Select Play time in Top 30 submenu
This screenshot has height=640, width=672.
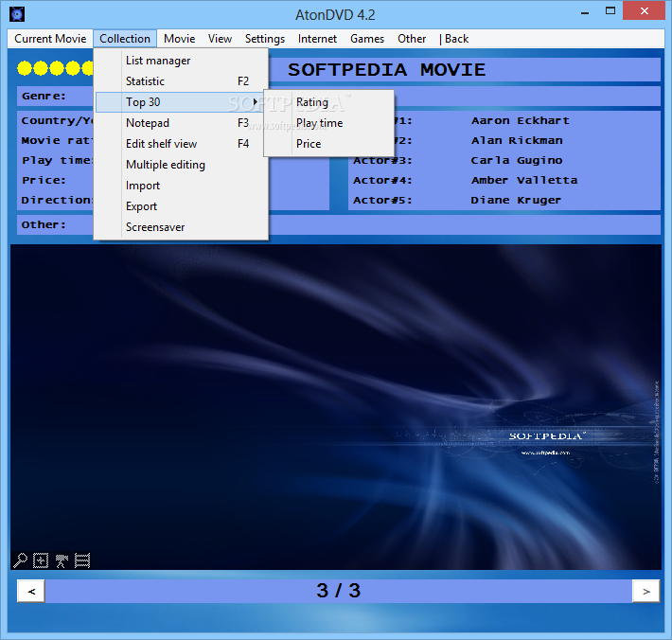tap(328, 123)
